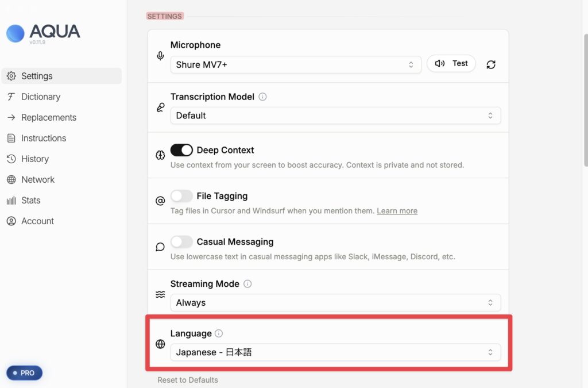The width and height of the screenshot is (588, 388).
Task: Turn on Casual Messaging switch
Action: (181, 242)
